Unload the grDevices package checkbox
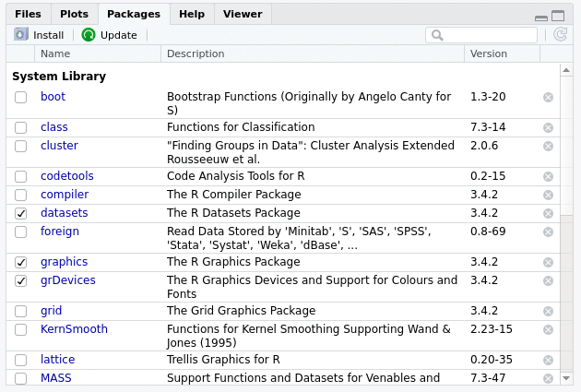Viewport: 581px width, 392px height. coord(20,280)
